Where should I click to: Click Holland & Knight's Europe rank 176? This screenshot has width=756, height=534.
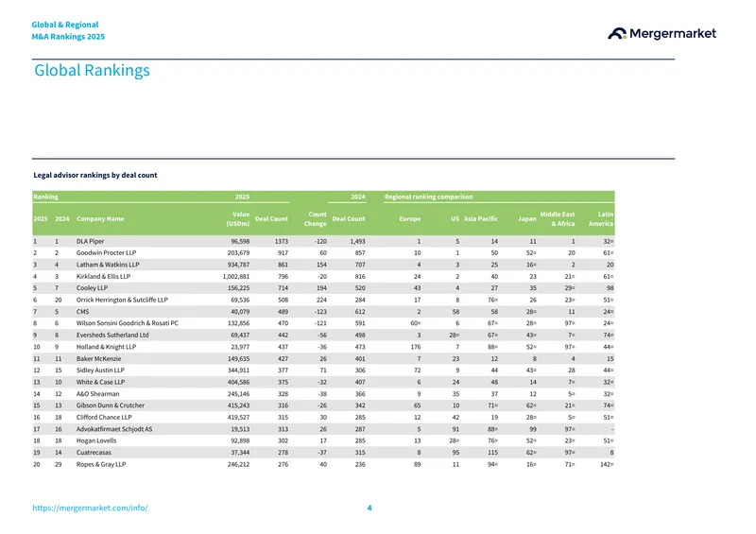tap(415, 347)
